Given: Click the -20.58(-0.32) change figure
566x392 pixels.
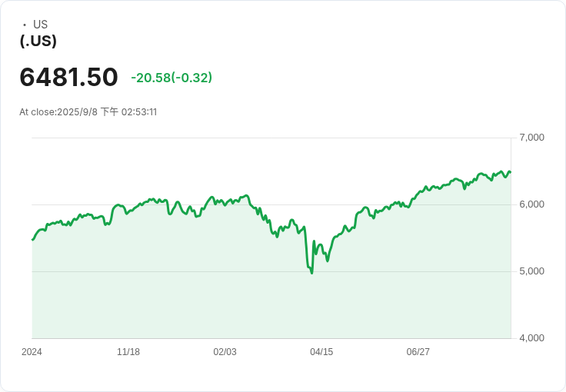Looking at the screenshot, I should [171, 78].
